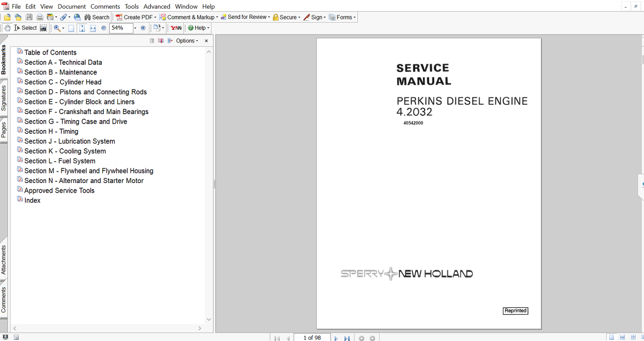Click the zoom out minus icon
The image size is (644, 341).
click(x=104, y=28)
